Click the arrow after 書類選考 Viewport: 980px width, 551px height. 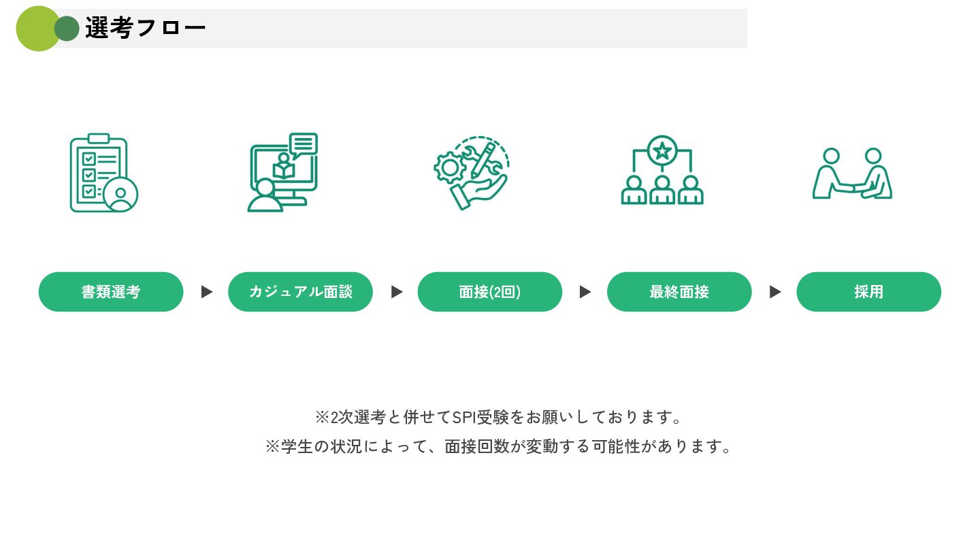point(207,292)
